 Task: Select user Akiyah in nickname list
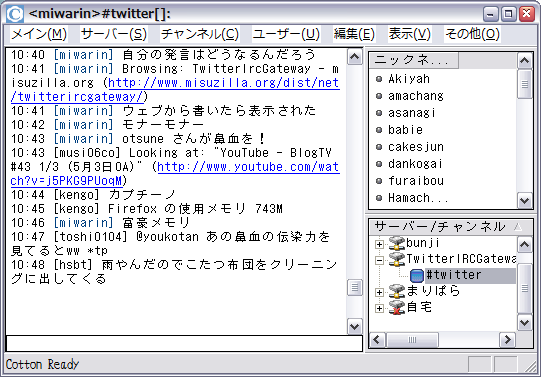409,79
